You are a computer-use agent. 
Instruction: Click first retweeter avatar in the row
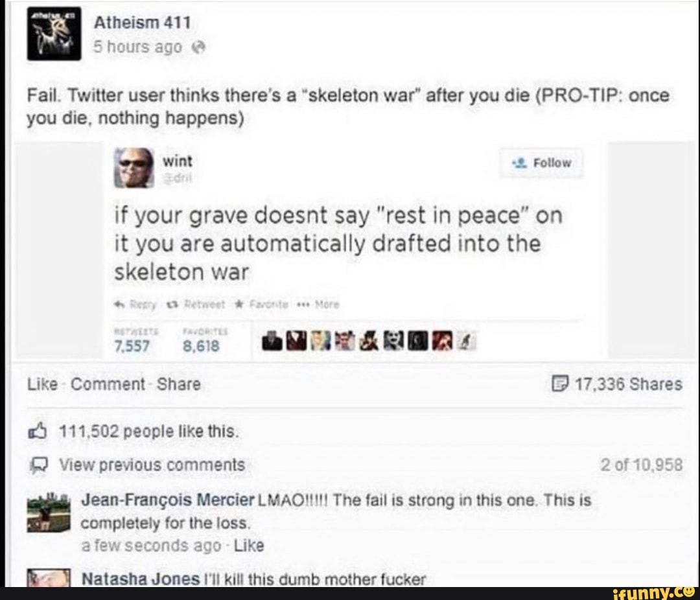[272, 342]
